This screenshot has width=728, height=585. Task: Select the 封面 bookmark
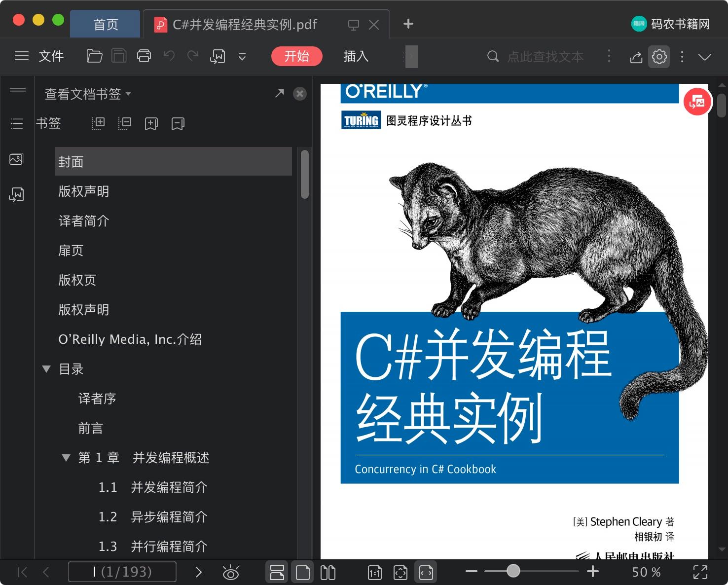coord(174,161)
